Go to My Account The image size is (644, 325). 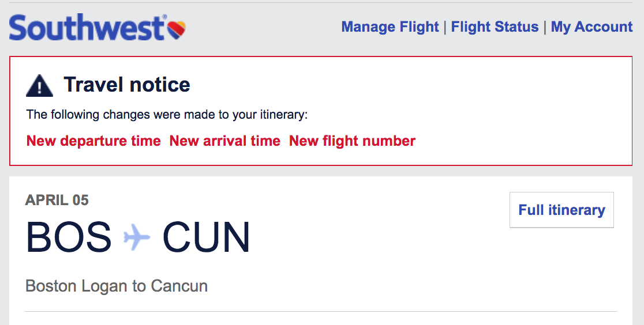pyautogui.click(x=591, y=27)
